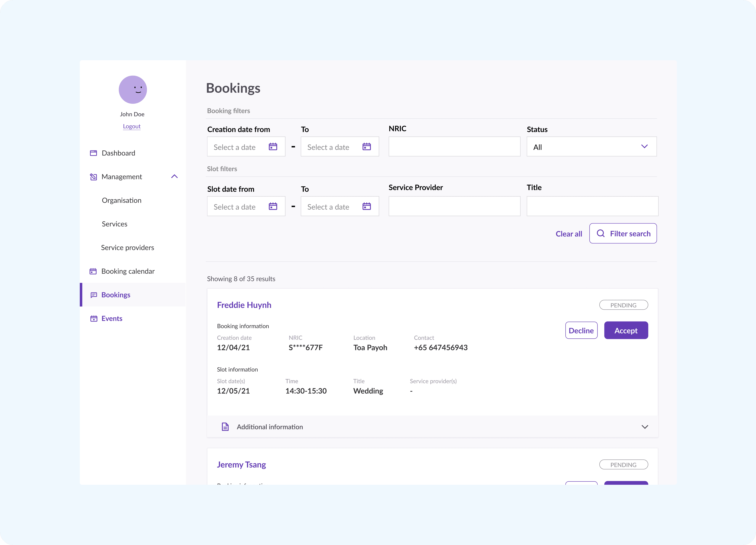This screenshot has height=545, width=756.
Task: Go to Organisation in sidebar
Action: coord(122,200)
